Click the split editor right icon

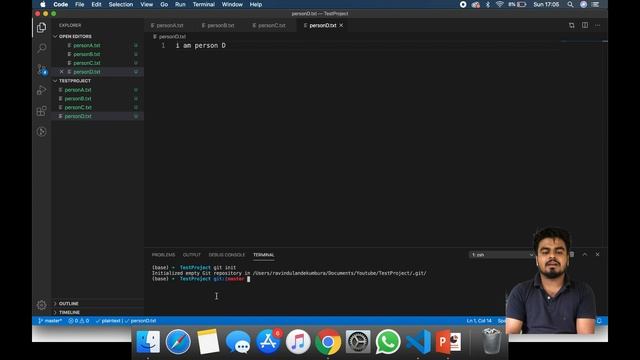(x=585, y=25)
